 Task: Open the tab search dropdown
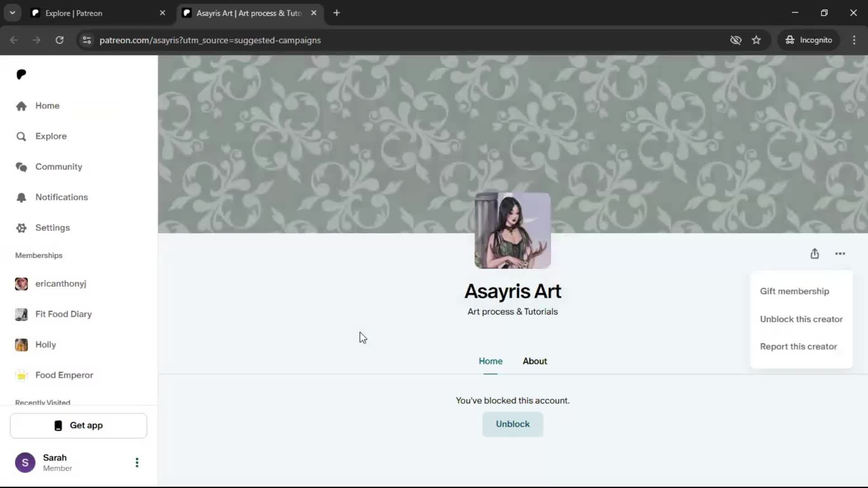13,13
